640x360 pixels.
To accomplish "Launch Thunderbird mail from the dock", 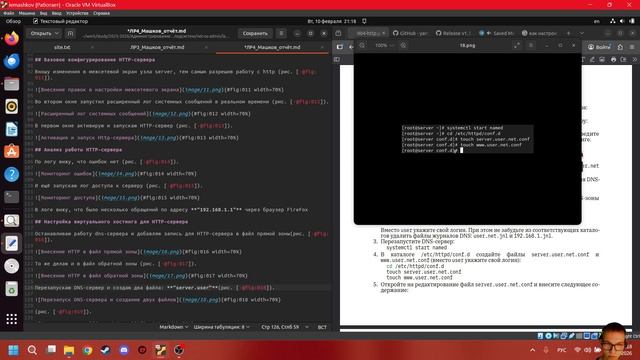I will (x=11, y=61).
